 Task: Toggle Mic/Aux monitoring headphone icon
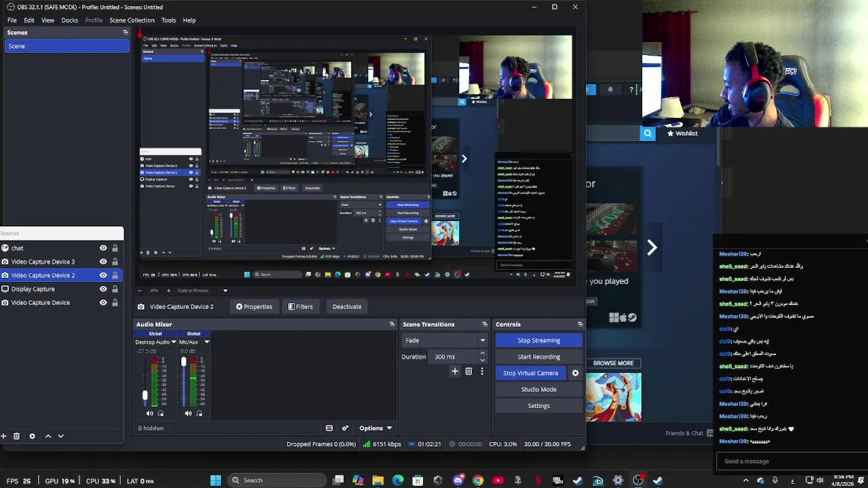pyautogui.click(x=199, y=413)
